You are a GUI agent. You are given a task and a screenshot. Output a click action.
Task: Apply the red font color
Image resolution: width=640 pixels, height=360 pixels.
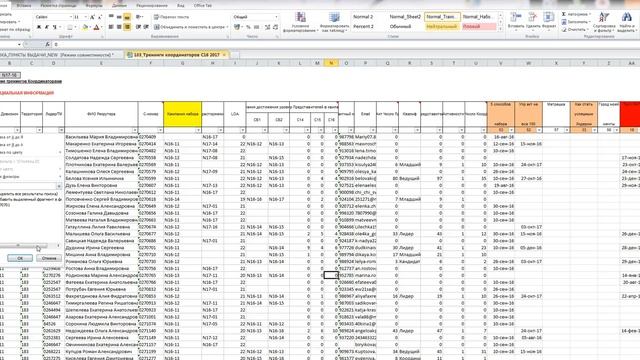(96, 27)
